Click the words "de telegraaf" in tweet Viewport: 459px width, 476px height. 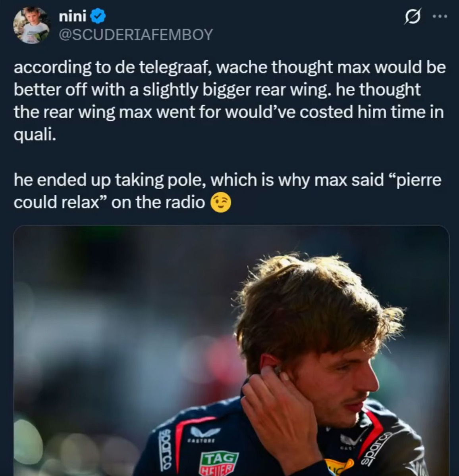pyautogui.click(x=159, y=67)
